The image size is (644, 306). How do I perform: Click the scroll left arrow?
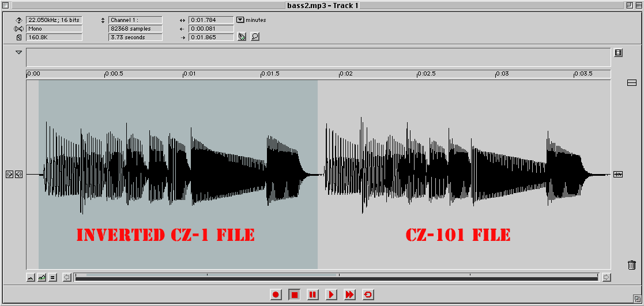click(67, 278)
